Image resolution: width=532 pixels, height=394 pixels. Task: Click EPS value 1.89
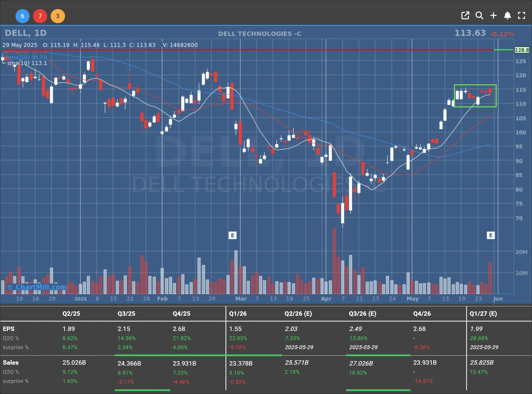point(69,329)
